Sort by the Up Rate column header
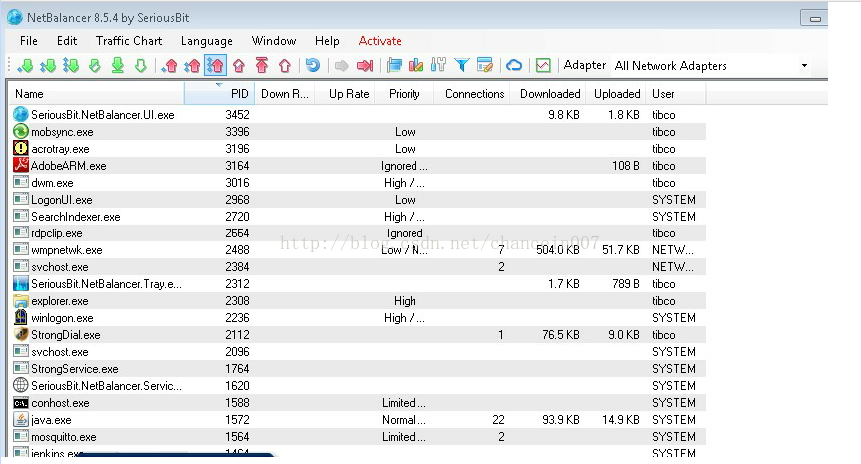Screen dimensions: 861x464 [x=345, y=94]
